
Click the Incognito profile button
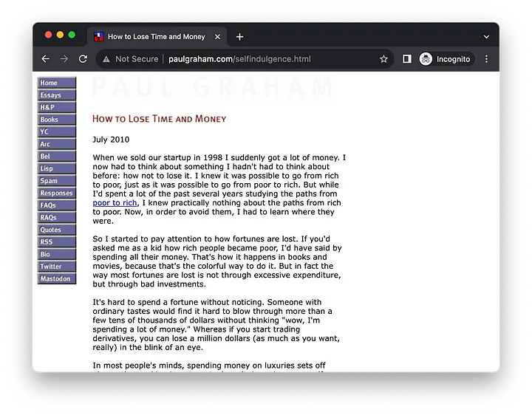click(x=446, y=59)
